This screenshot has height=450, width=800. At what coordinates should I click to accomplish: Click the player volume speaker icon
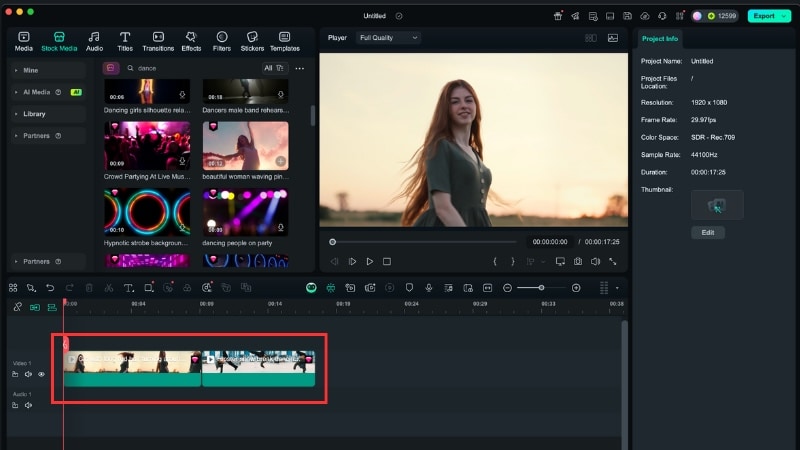pyautogui.click(x=595, y=262)
